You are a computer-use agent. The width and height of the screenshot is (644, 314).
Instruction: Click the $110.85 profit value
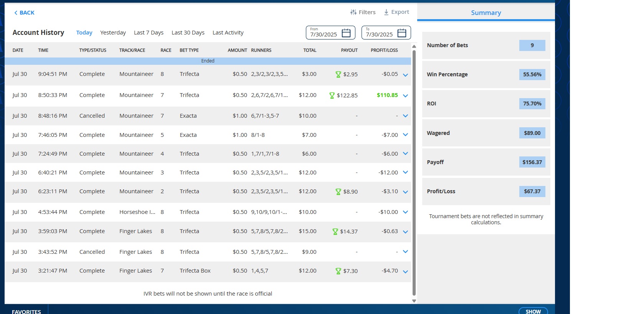[x=387, y=95]
